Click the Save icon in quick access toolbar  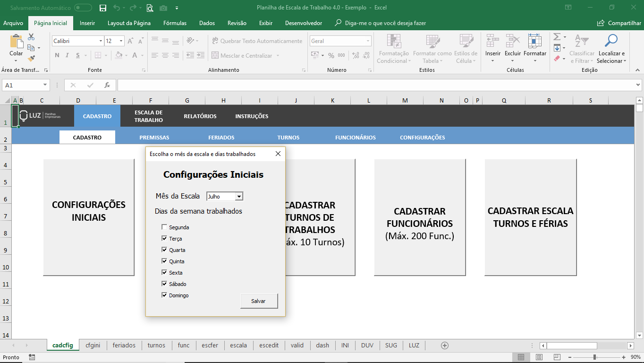coord(103,8)
